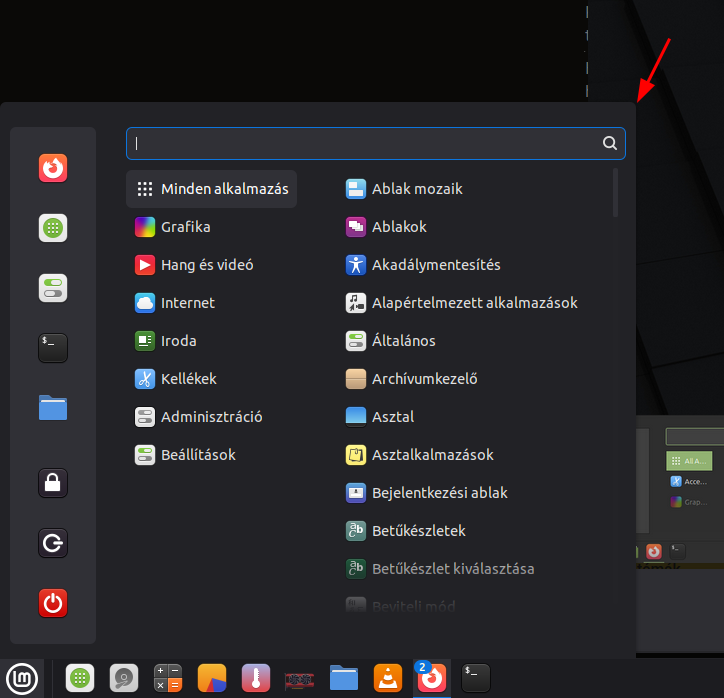Open Betűkészletek
This screenshot has height=698, width=724.
pyautogui.click(x=405, y=531)
